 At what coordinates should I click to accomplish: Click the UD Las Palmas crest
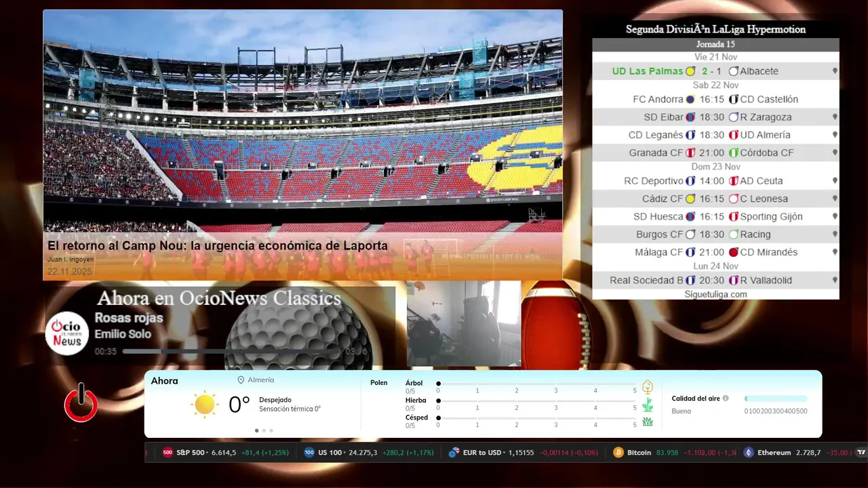click(x=690, y=71)
